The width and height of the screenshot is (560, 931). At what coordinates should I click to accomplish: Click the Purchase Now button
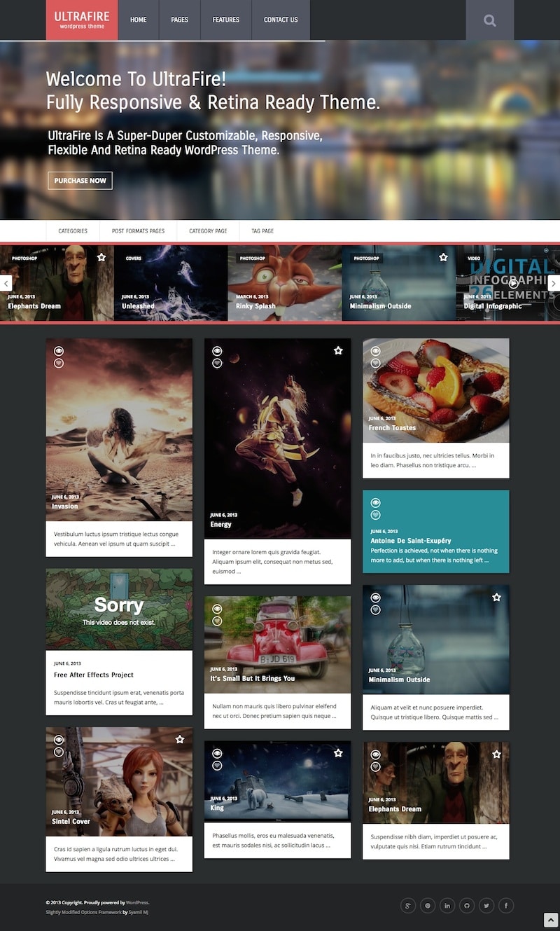[x=80, y=180]
